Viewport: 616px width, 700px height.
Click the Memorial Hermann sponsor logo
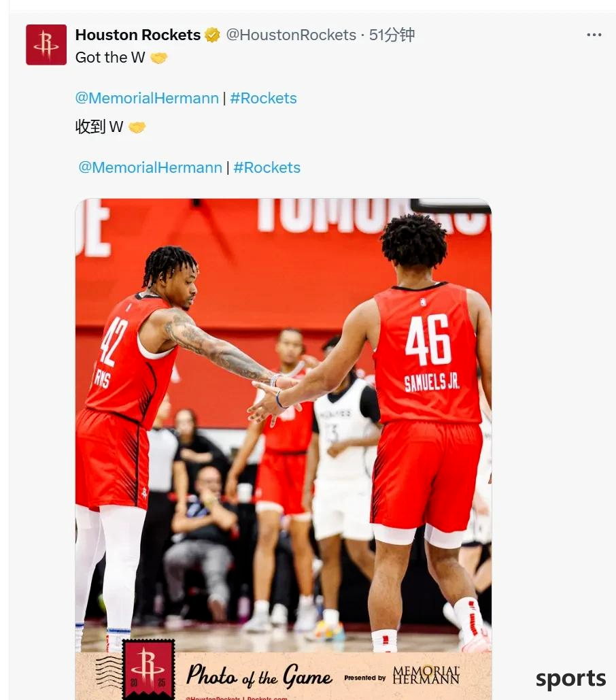[426, 675]
